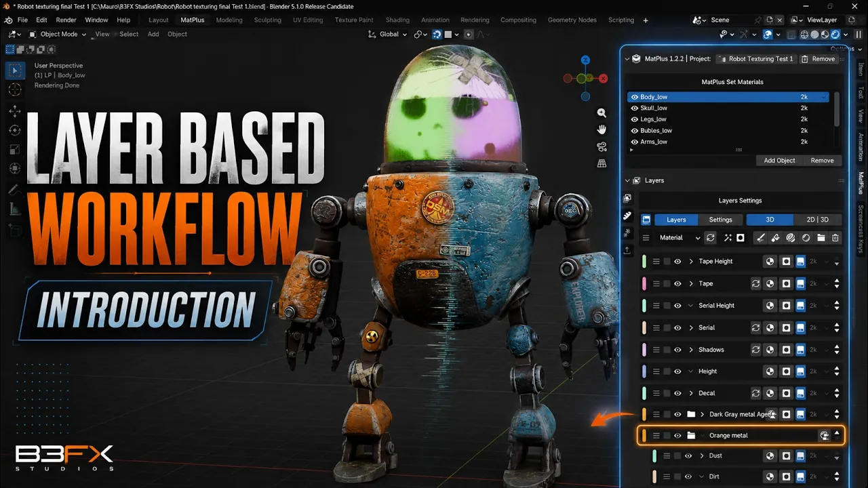Viewport: 868px width, 488px height.
Task: Expand the Tape Height layer
Action: 691,262
